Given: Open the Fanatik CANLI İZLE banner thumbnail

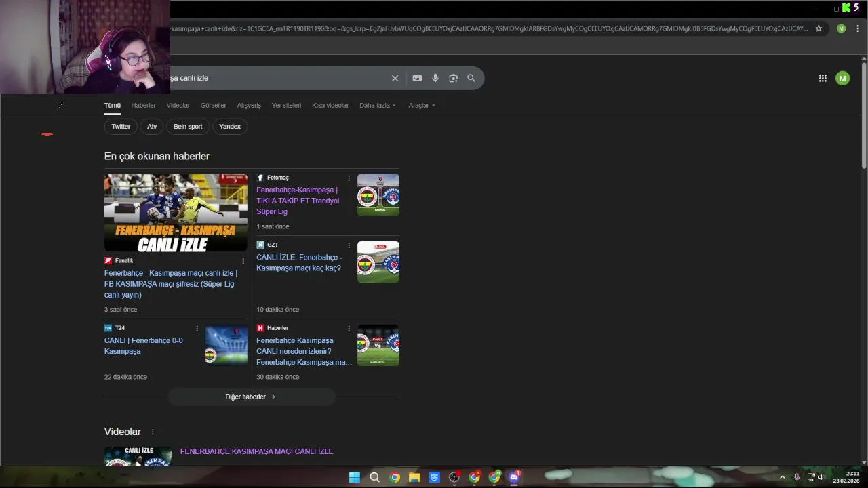Looking at the screenshot, I should click(x=176, y=213).
